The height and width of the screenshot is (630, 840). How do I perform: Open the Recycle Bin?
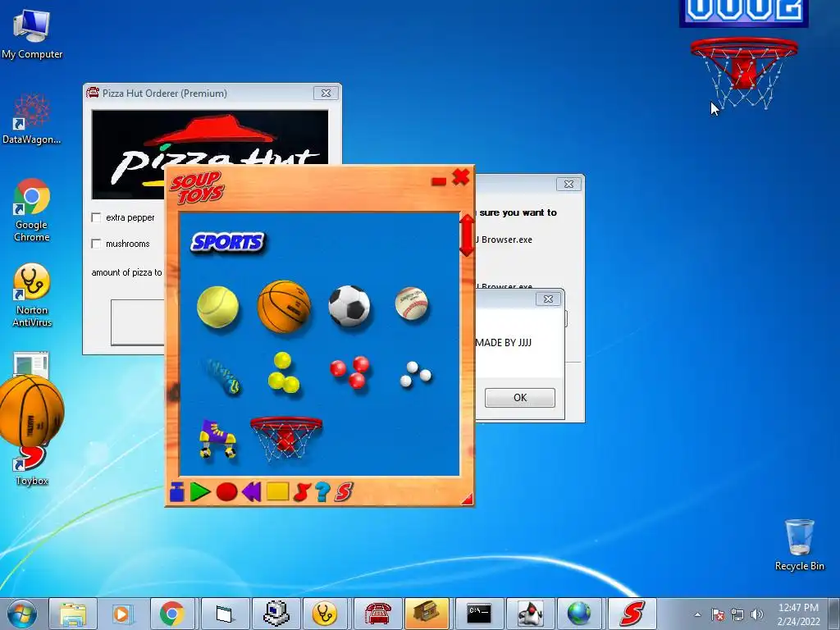click(799, 545)
